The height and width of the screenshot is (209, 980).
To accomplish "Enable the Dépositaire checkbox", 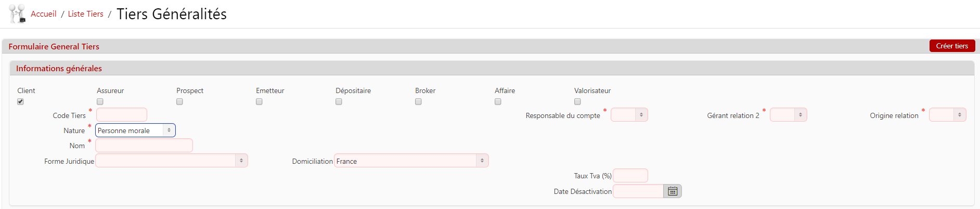I will 339,101.
